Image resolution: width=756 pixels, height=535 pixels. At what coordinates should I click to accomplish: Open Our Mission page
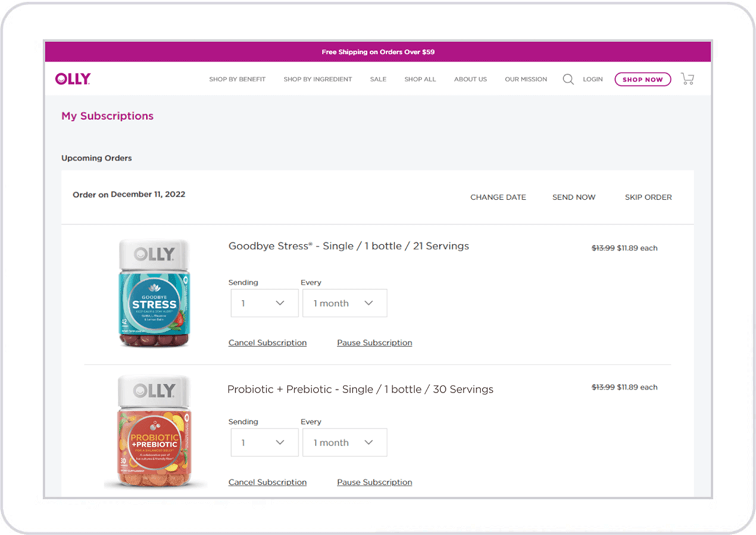pyautogui.click(x=526, y=79)
